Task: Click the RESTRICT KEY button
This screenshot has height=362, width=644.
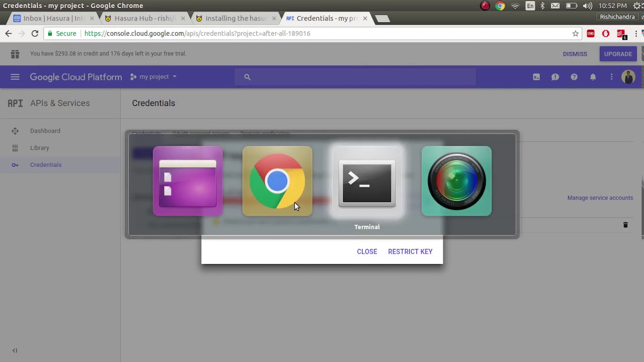Action: tap(410, 251)
